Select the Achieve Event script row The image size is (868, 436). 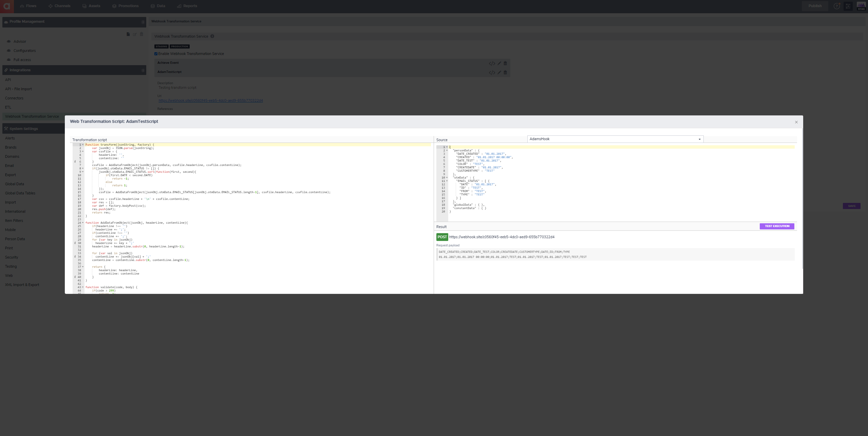332,63
